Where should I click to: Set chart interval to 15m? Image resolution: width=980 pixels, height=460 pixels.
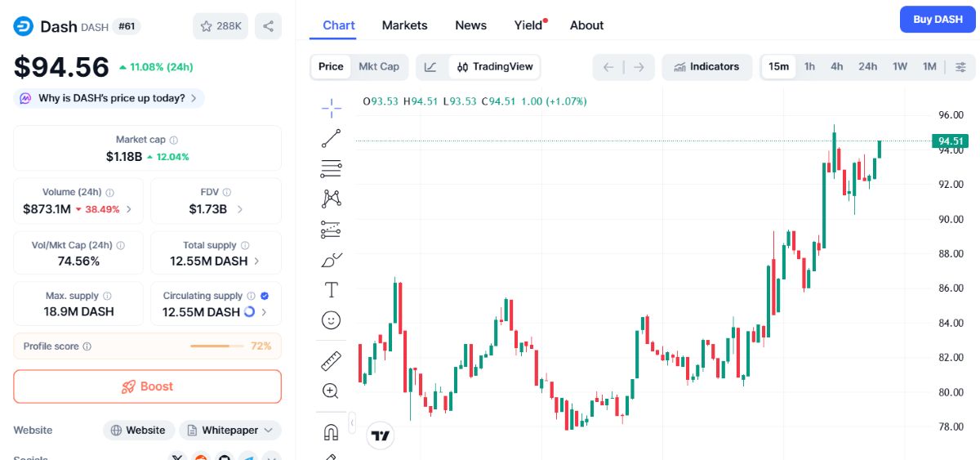[778, 67]
